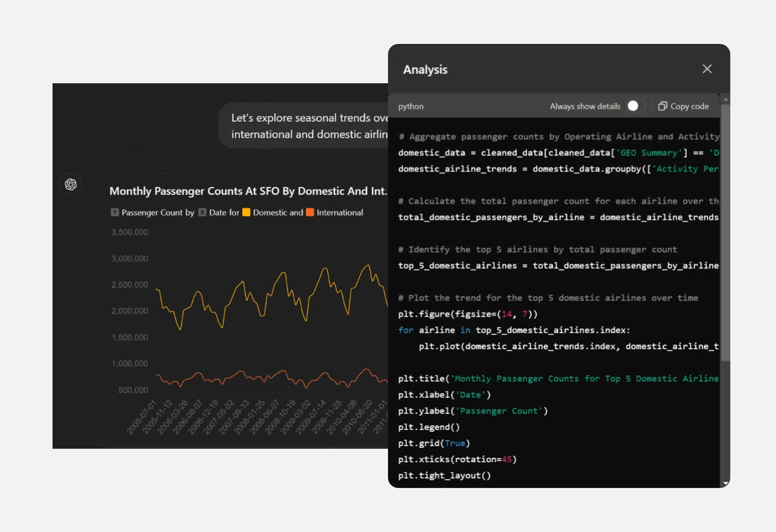Image resolution: width=776 pixels, height=532 pixels.
Task: Click the International legend label
Action: click(x=340, y=212)
